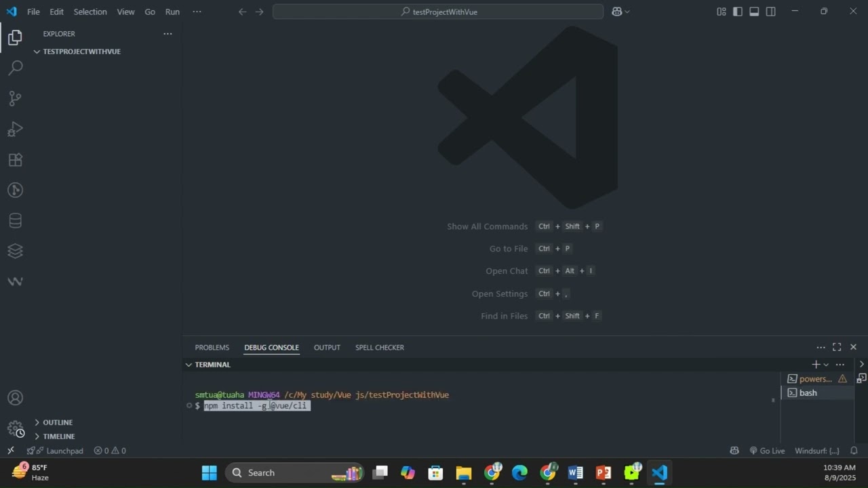Image resolution: width=868 pixels, height=488 pixels.
Task: Click the testProjectWithVue command center search
Action: coord(438,12)
